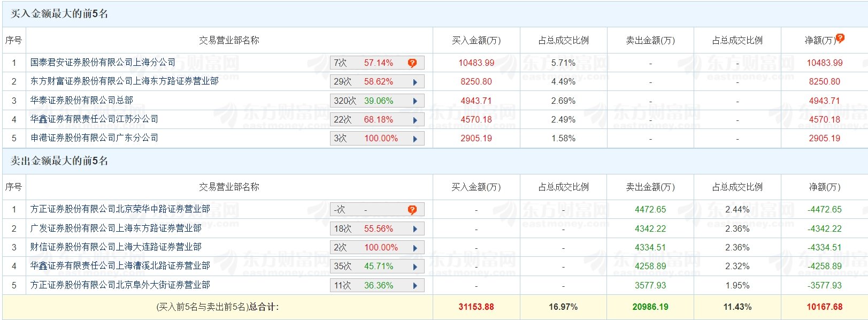
Task: Click the 11次 36.36% win-rate box
Action: click(377, 286)
